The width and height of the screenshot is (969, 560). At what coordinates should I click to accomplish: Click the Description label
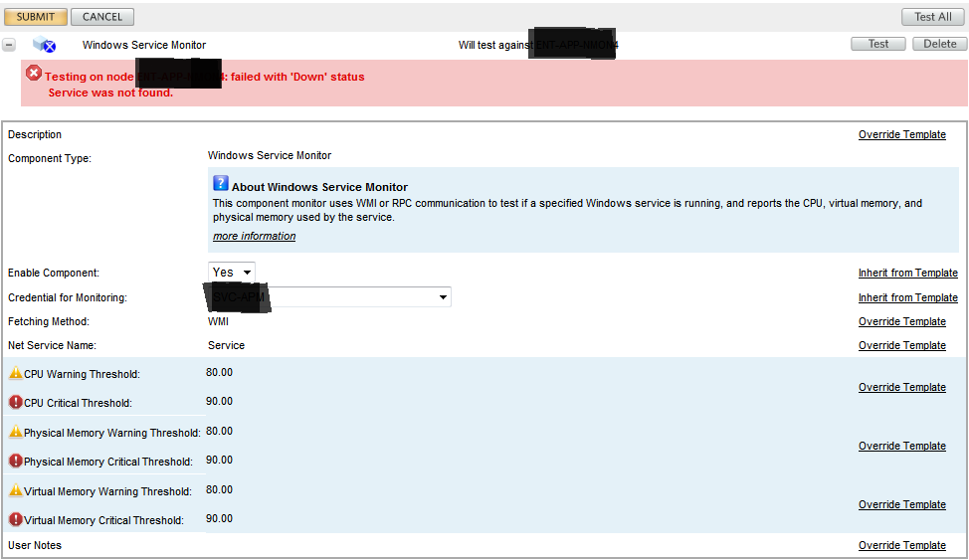coord(35,134)
